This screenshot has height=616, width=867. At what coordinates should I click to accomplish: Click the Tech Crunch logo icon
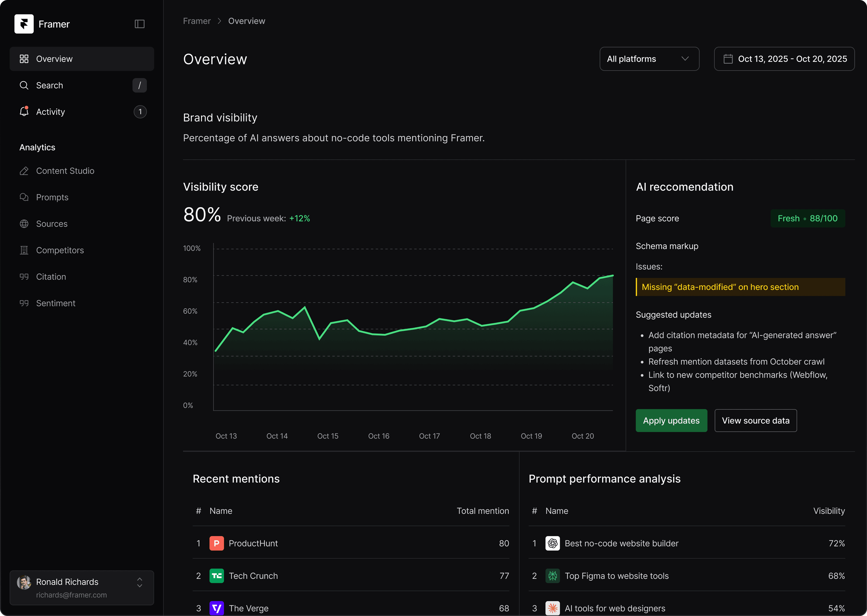[216, 576]
